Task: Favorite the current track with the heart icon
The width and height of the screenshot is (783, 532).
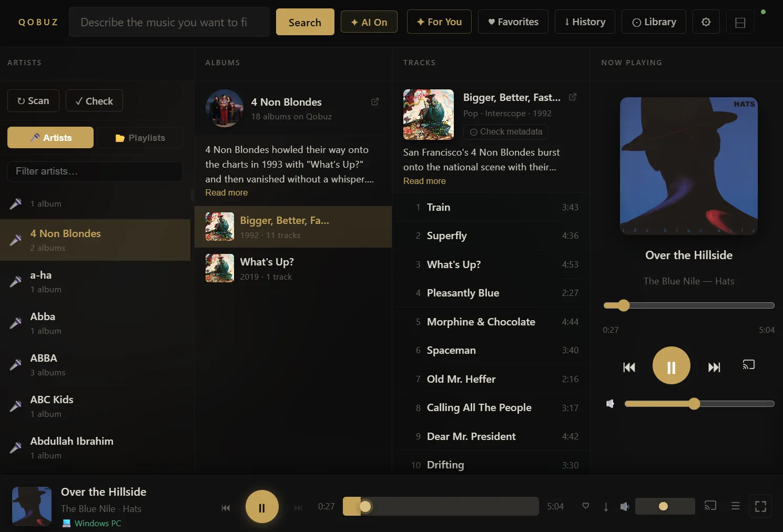Action: point(585,506)
